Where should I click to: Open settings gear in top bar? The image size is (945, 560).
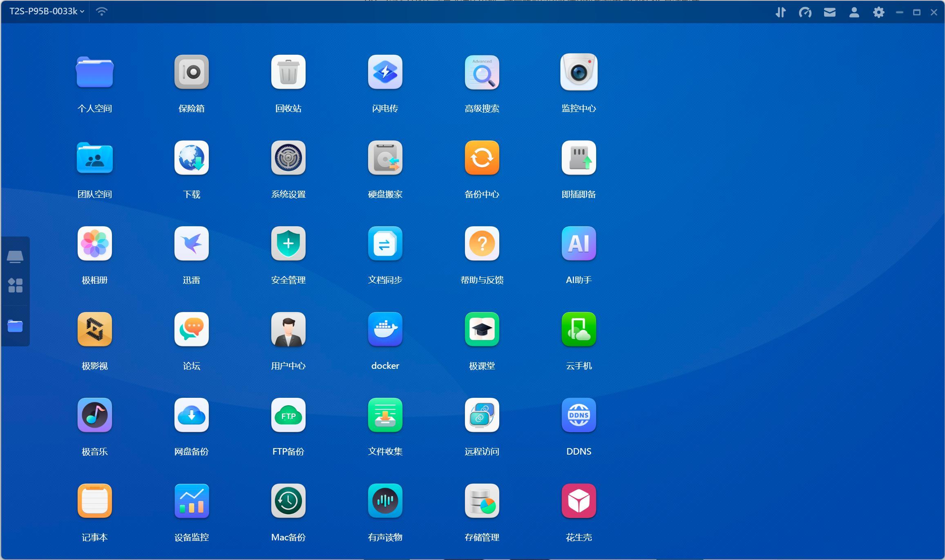(878, 12)
